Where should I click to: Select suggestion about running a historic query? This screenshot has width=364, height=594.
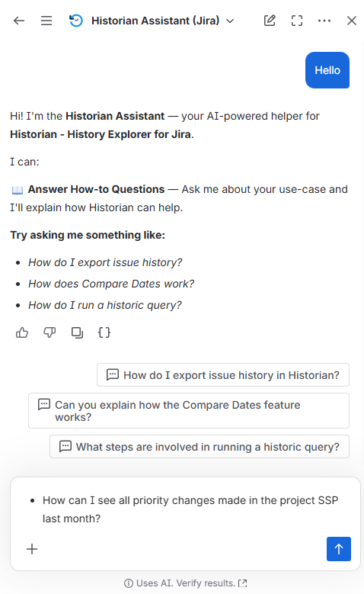(x=200, y=447)
